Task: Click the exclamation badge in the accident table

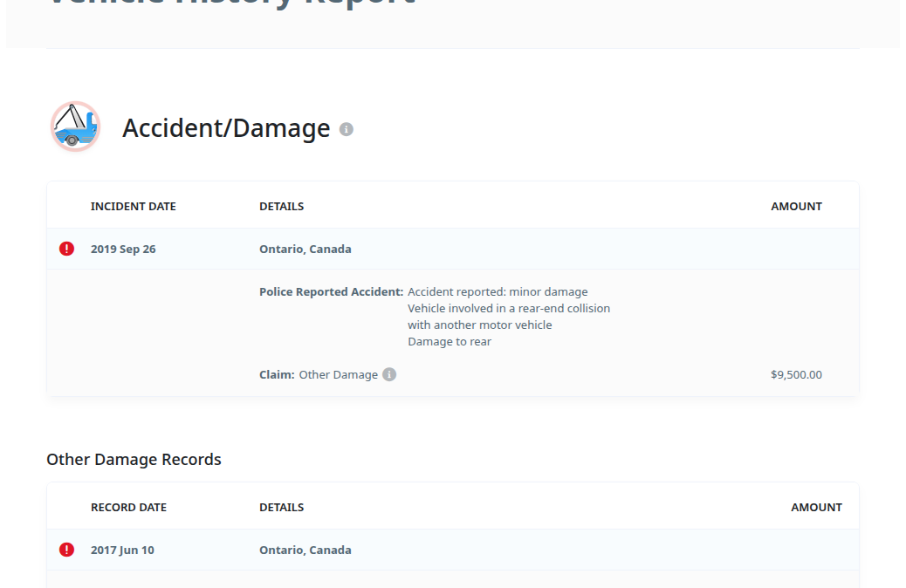Action: [66, 248]
